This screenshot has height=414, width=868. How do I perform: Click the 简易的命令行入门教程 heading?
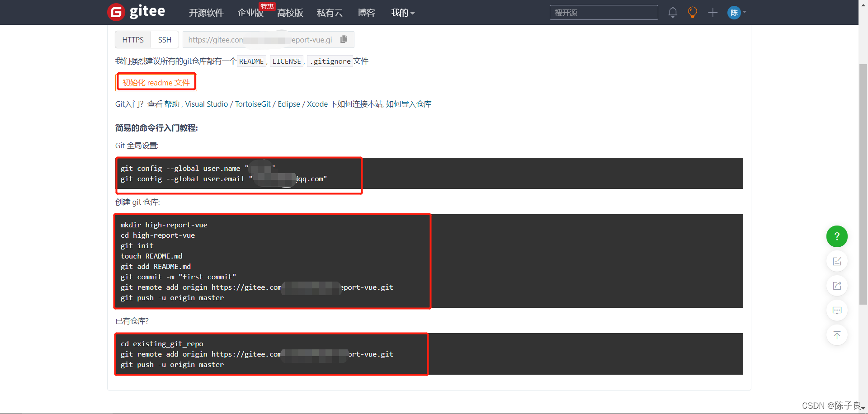click(156, 128)
